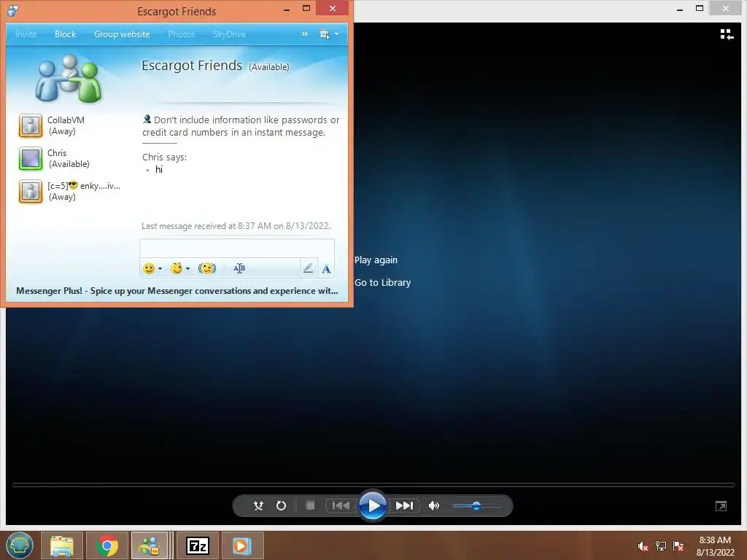Image resolution: width=747 pixels, height=560 pixels.
Task: Click the Messenger Plus text format icon
Action: pos(239,268)
